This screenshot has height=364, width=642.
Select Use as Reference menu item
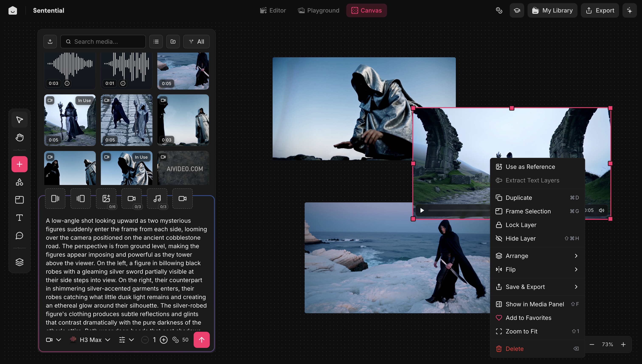click(537, 167)
